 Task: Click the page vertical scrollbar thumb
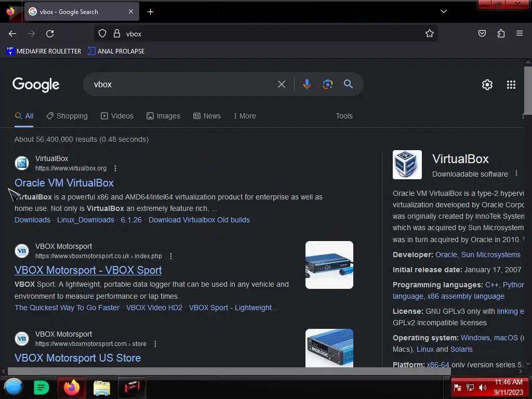[528, 90]
